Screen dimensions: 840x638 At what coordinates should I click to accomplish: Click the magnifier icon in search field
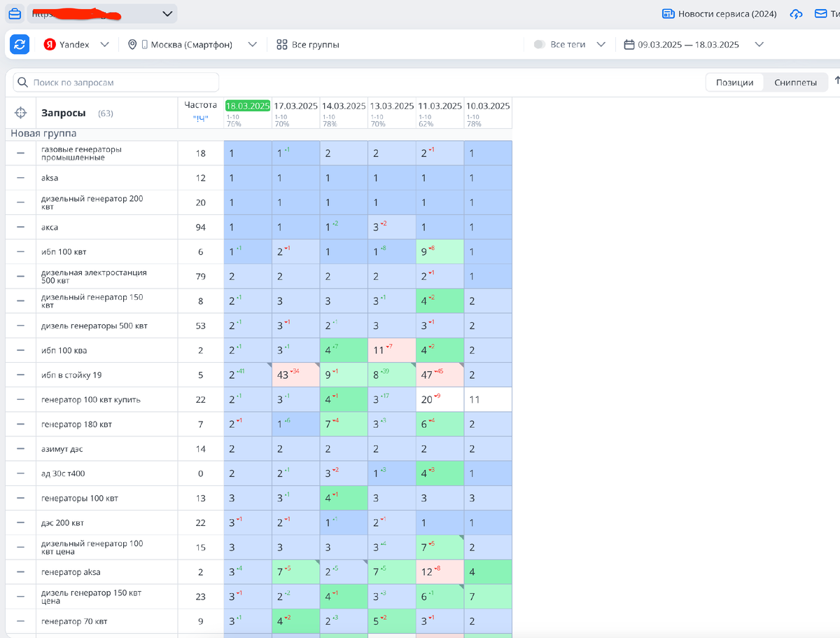coord(23,83)
